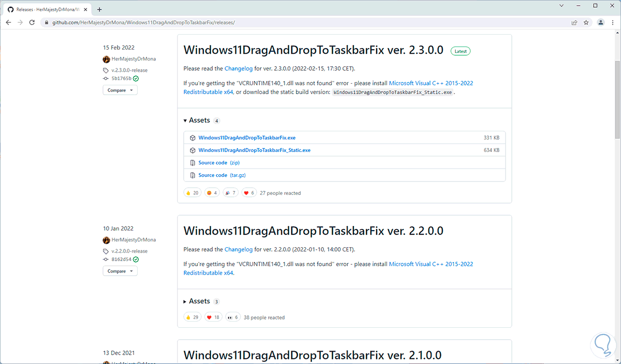
Task: Expand the Assets 3 section
Action: 201,301
